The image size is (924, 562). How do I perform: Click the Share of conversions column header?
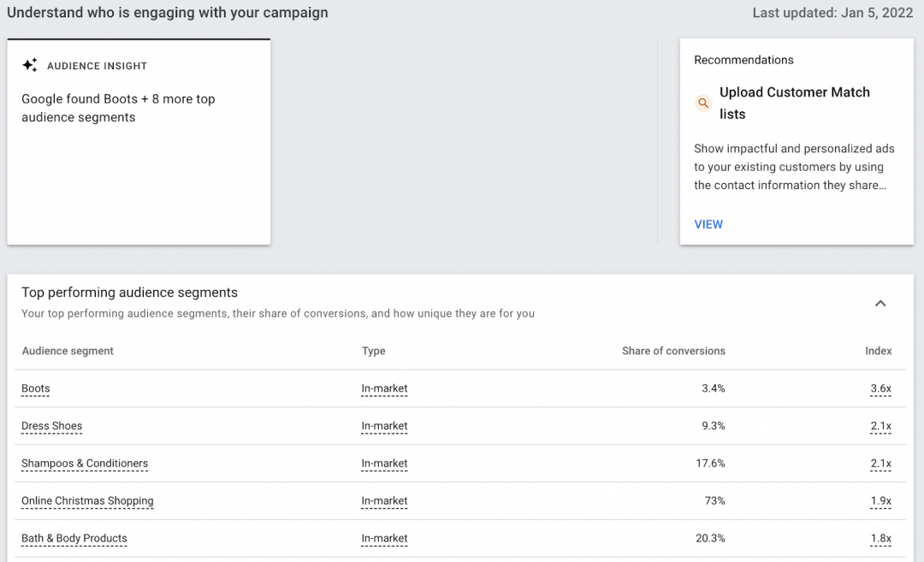(x=673, y=351)
